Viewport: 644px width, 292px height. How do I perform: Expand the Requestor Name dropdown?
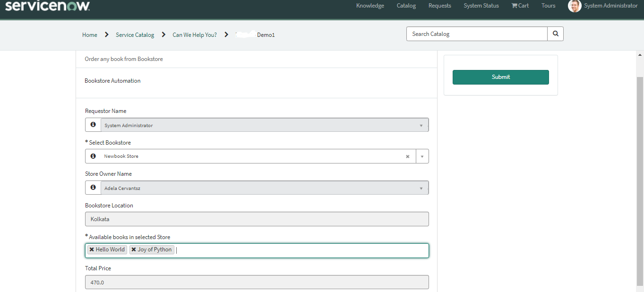(421, 124)
